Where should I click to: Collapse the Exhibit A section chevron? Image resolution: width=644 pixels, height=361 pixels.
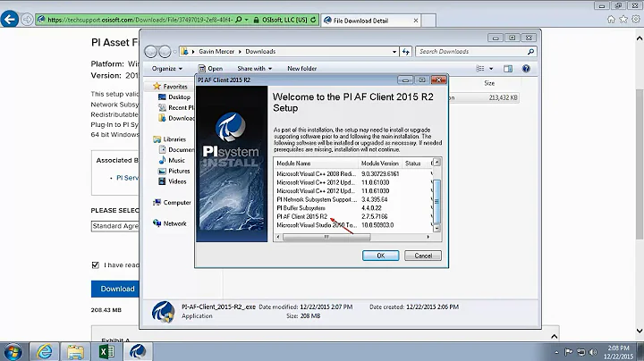(x=554, y=336)
